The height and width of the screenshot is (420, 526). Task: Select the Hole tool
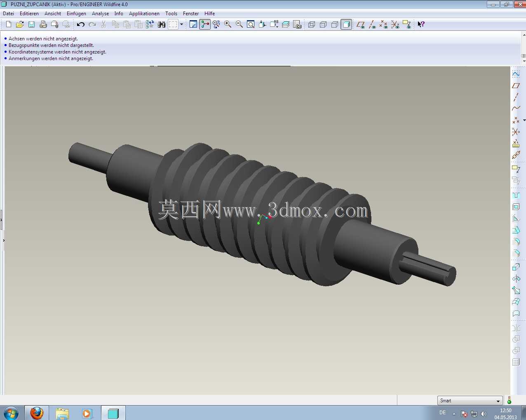pos(516,195)
